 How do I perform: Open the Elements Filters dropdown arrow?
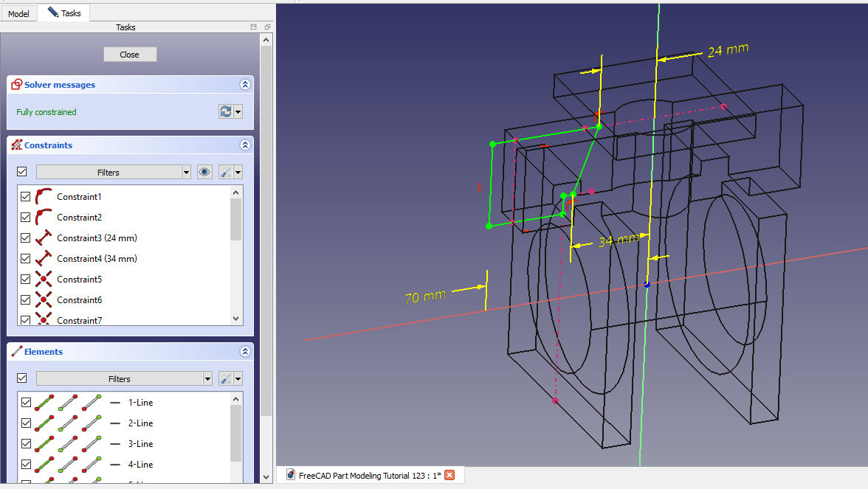point(208,378)
